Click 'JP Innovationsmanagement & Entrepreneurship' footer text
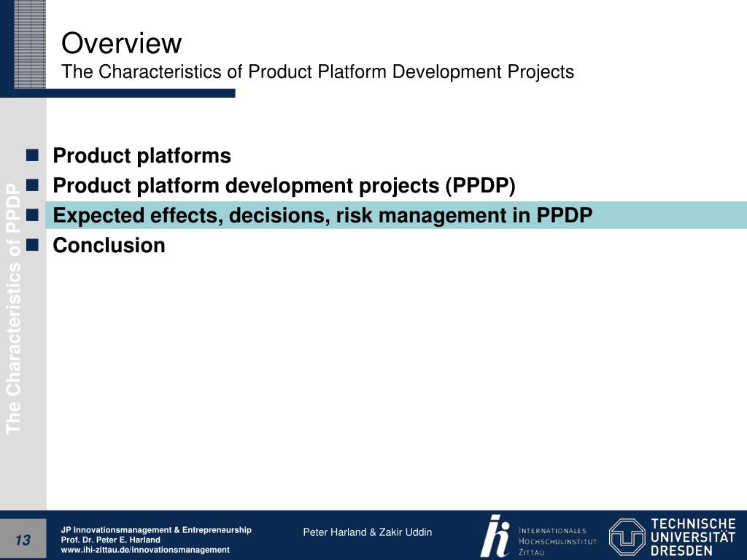 (x=156, y=530)
